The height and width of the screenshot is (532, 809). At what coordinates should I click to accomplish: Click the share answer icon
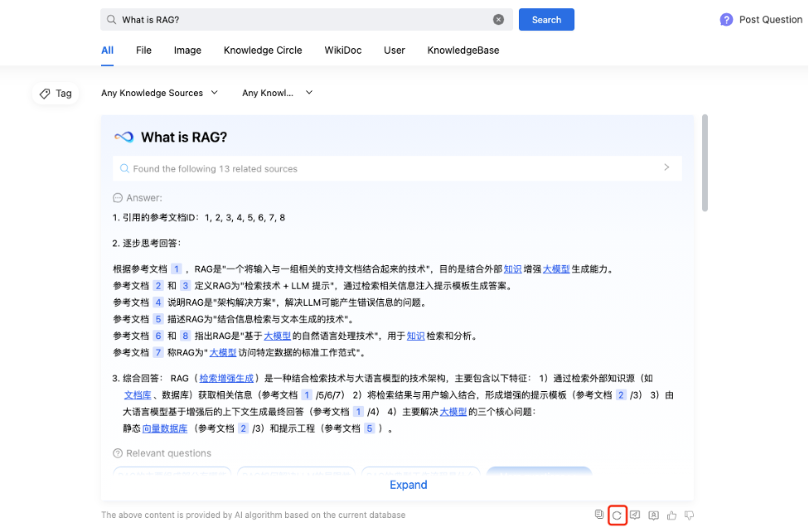[635, 515]
